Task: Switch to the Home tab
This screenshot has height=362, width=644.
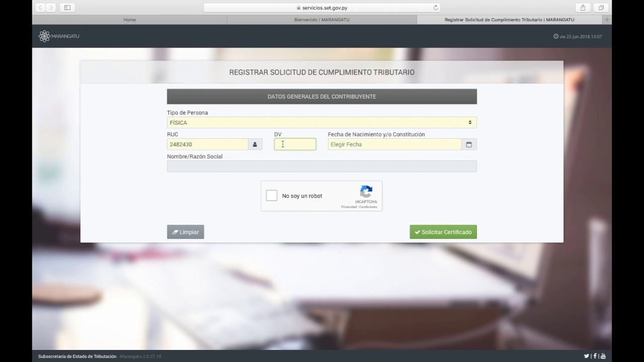Action: [129, 20]
